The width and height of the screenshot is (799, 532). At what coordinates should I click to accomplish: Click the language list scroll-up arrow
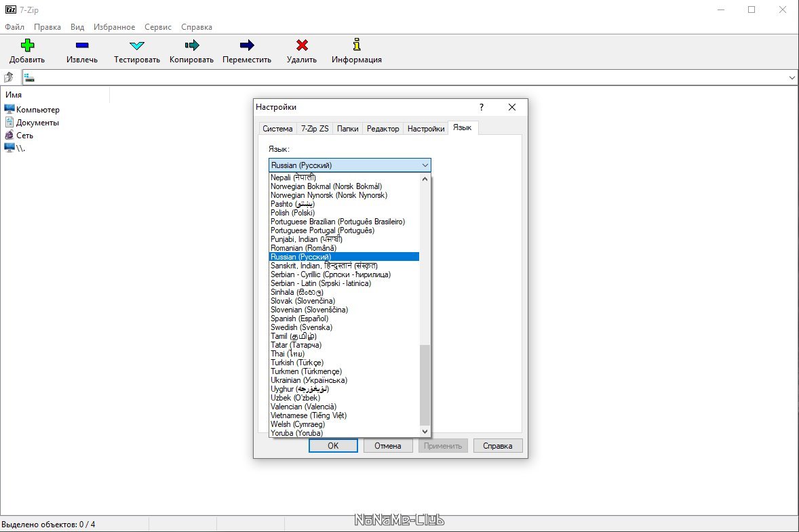425,179
